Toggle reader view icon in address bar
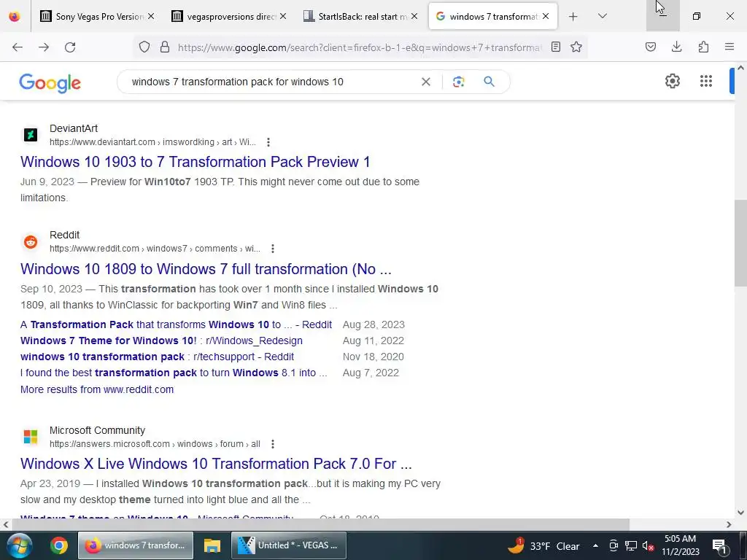This screenshot has height=560, width=747. coord(555,47)
